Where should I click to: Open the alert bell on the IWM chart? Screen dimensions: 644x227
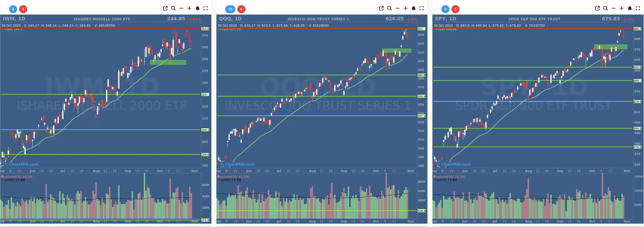coord(198,8)
